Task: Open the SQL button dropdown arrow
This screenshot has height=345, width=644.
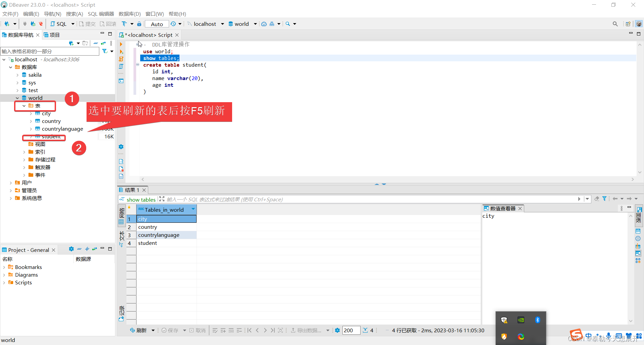Action: (73, 24)
